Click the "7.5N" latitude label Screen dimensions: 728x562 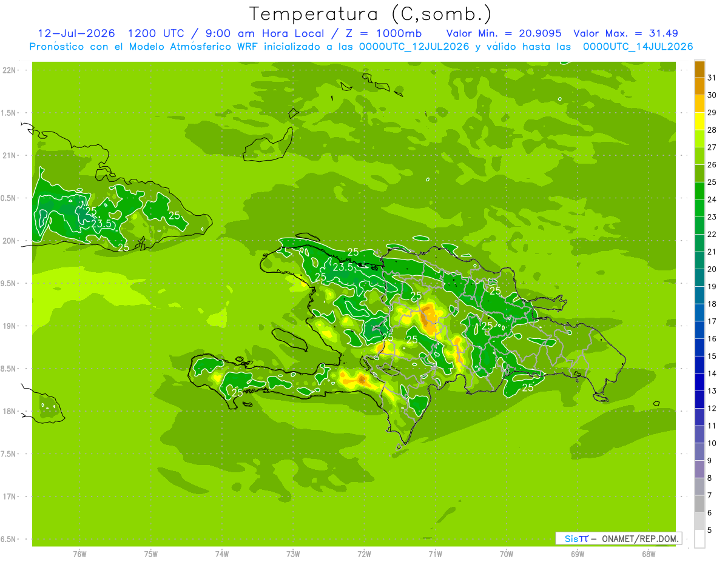pos(9,455)
